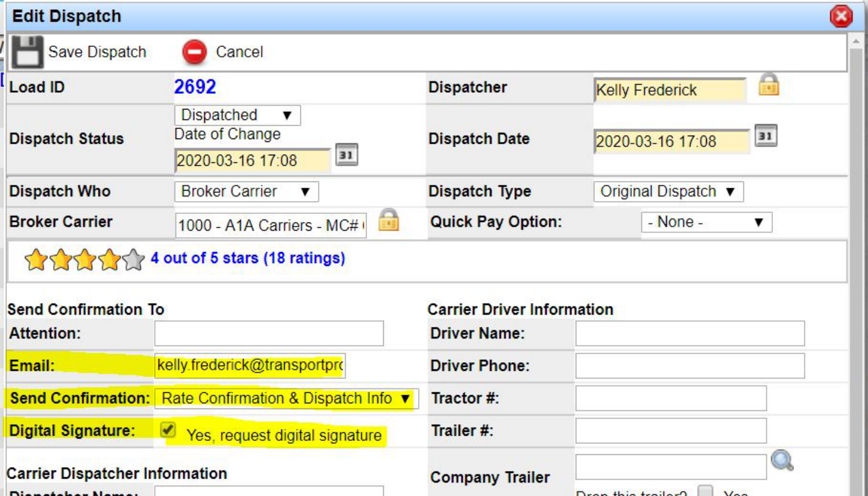Viewport: 868px width, 496px height.
Task: Open calendar for Dispatch Date
Action: (766, 136)
